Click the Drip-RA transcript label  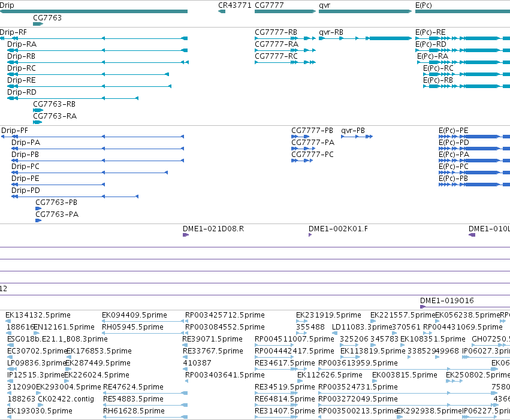point(22,44)
